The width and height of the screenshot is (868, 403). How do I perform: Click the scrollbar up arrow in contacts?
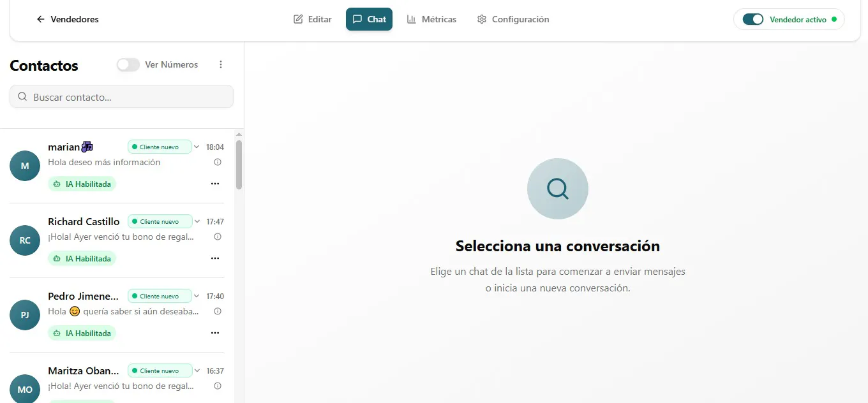click(239, 135)
